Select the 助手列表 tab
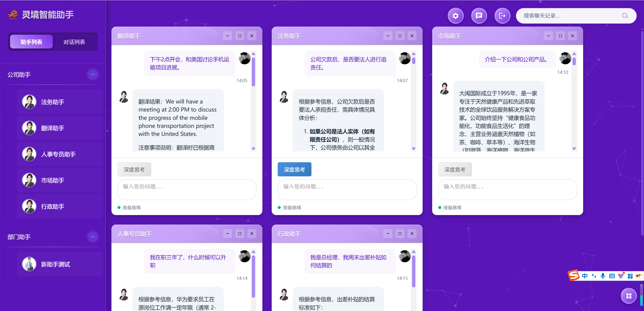Image resolution: width=644 pixels, height=311 pixels. pyautogui.click(x=31, y=42)
